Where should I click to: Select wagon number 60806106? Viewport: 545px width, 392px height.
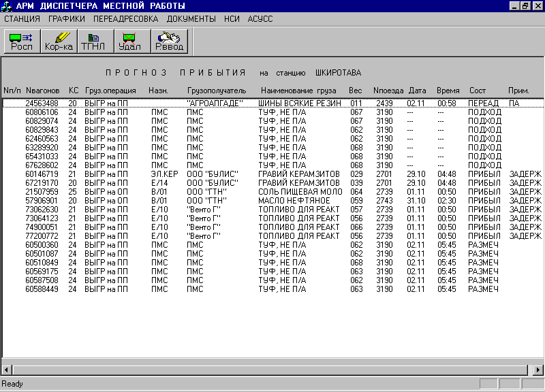tap(42, 112)
